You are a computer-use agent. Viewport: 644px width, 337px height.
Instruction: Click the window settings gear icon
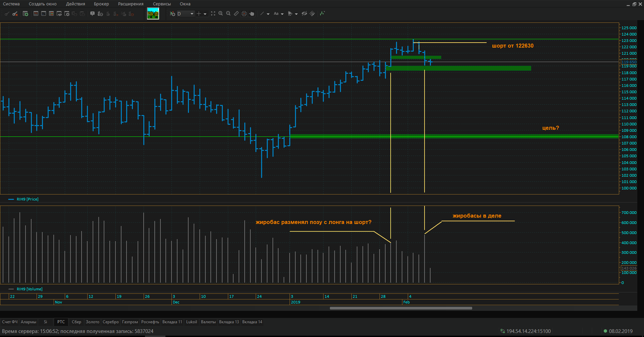pyautogui.click(x=67, y=14)
